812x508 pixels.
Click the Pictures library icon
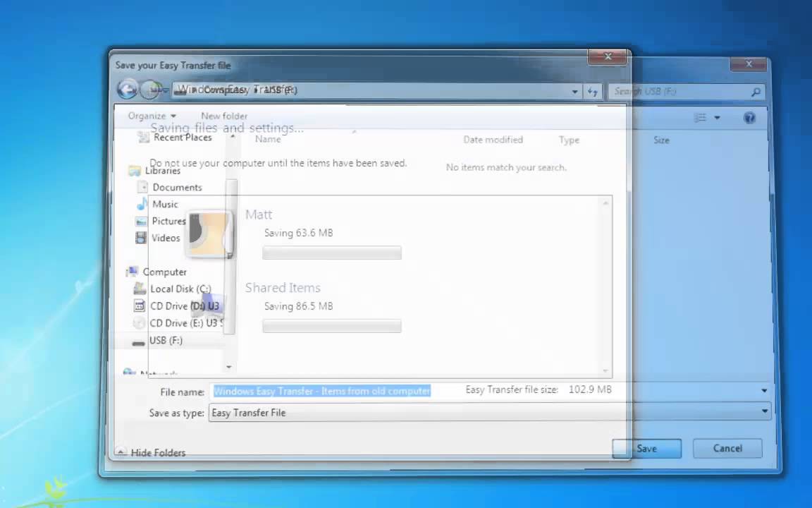[x=141, y=222]
